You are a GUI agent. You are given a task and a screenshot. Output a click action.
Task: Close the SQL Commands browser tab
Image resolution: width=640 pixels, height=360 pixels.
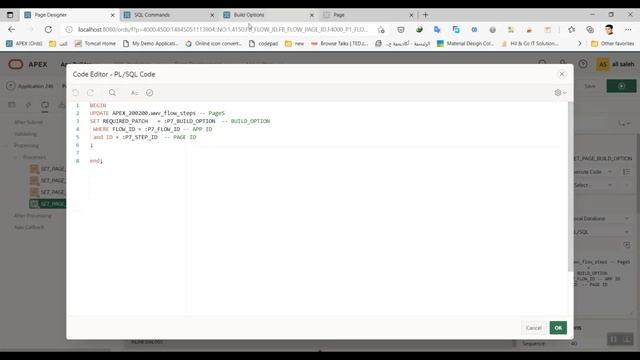pyautogui.click(x=212, y=15)
